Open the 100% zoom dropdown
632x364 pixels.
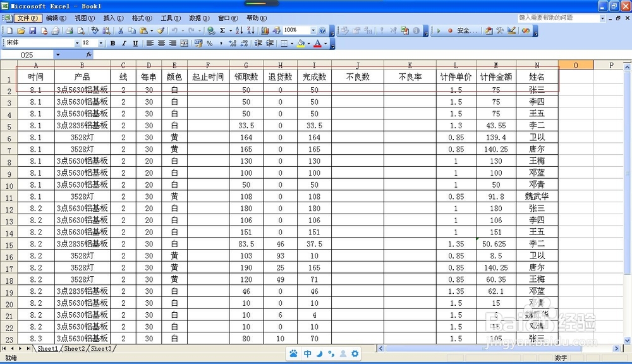pos(312,30)
